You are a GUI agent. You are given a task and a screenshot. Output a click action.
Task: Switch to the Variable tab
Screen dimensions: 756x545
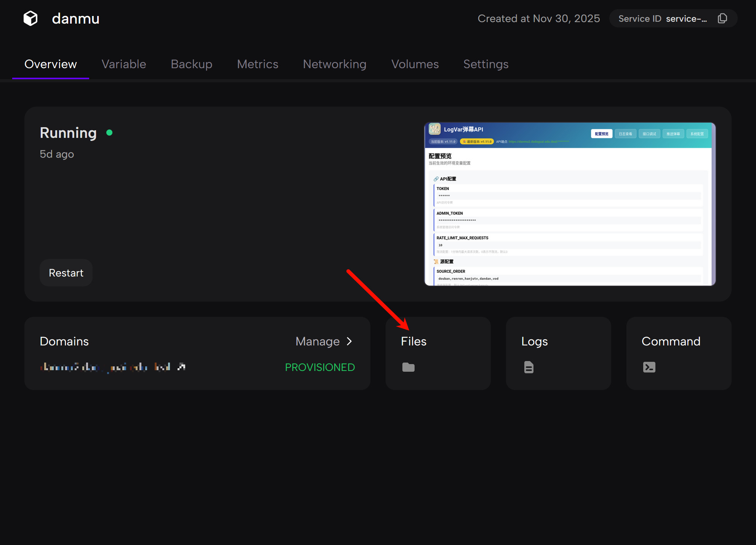click(x=124, y=64)
